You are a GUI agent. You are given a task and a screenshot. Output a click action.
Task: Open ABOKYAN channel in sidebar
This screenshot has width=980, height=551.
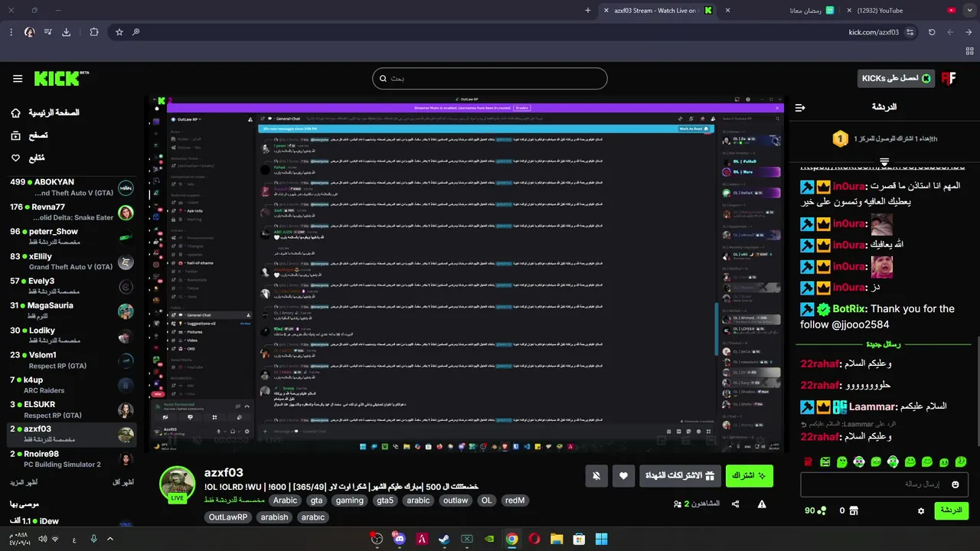[x=72, y=187]
